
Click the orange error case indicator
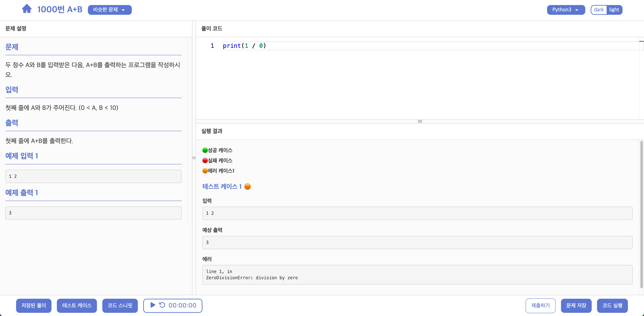pyautogui.click(x=205, y=171)
